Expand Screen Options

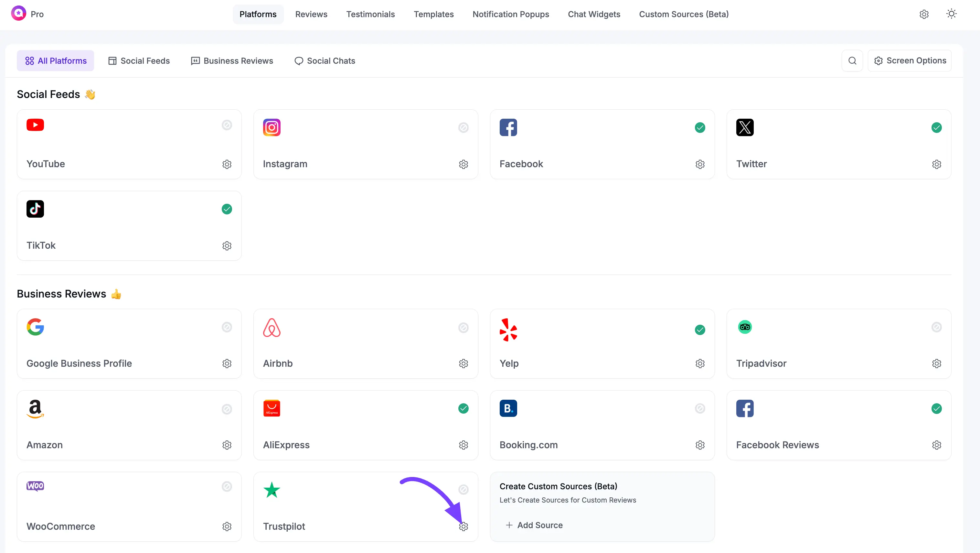pos(910,60)
